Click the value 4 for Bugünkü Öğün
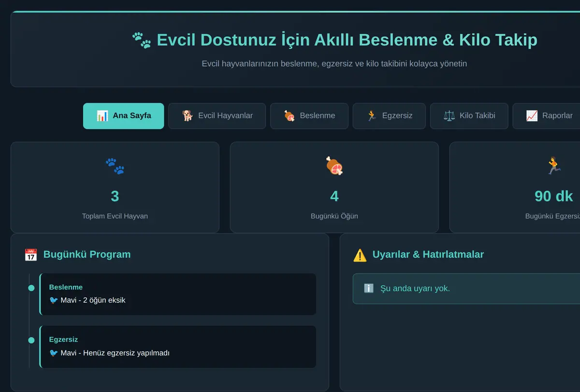580x392 pixels. tap(334, 196)
